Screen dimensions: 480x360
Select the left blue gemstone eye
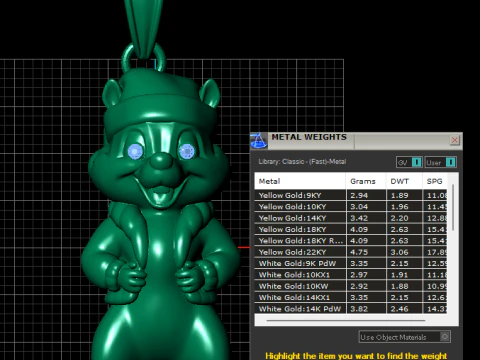135,151
